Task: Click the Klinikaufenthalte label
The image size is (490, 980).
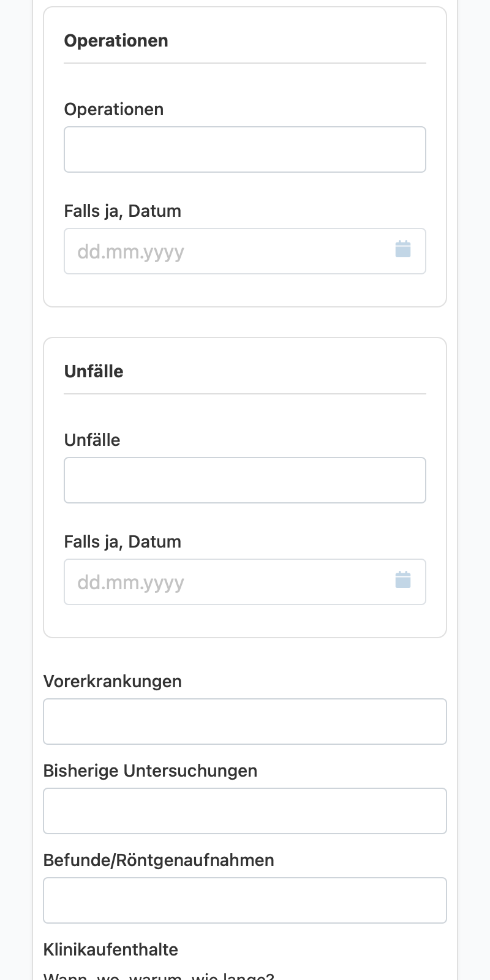Action: (x=111, y=949)
